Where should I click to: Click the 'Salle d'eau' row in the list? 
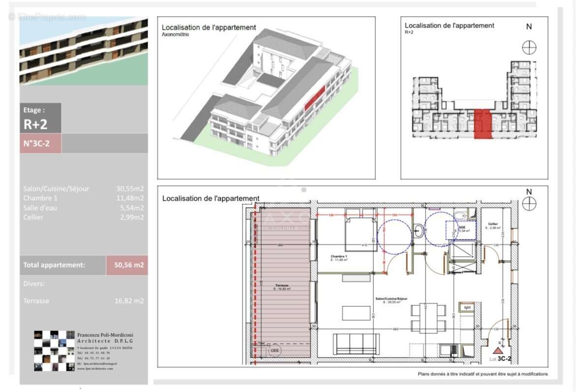pyautogui.click(x=84, y=208)
